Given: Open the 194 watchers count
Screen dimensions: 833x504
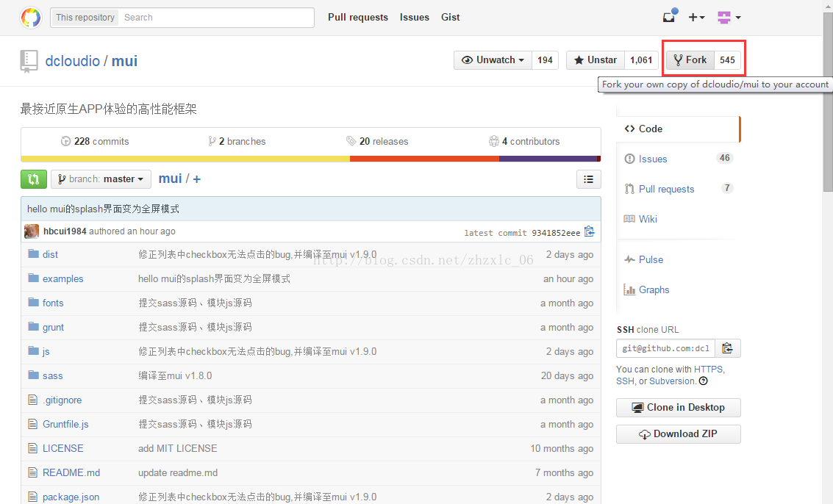Looking at the screenshot, I should pyautogui.click(x=545, y=60).
